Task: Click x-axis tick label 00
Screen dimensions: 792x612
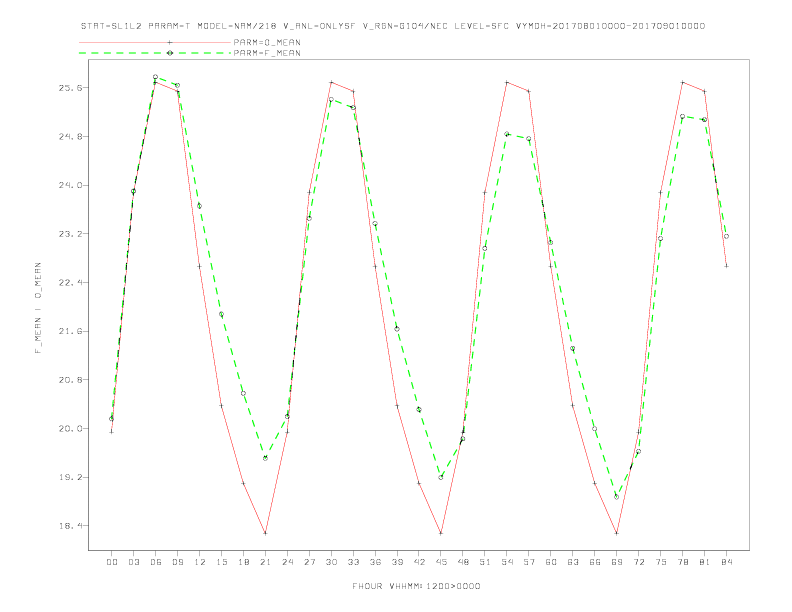Action: pyautogui.click(x=112, y=562)
